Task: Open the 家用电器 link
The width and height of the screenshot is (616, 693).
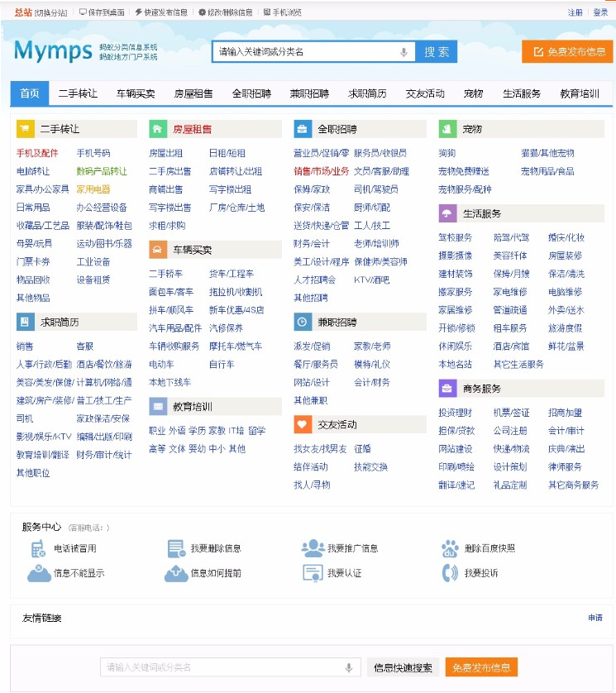Action: pos(93,189)
